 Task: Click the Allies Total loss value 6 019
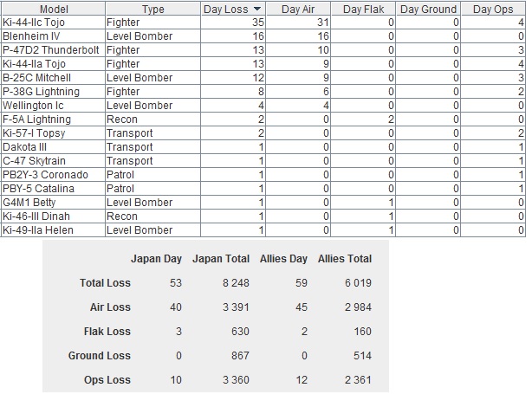358,283
